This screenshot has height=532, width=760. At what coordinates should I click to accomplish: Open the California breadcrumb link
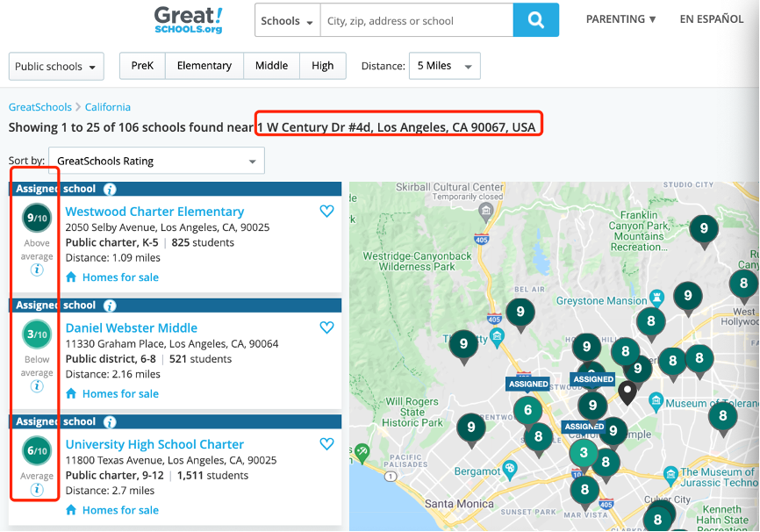click(x=108, y=107)
